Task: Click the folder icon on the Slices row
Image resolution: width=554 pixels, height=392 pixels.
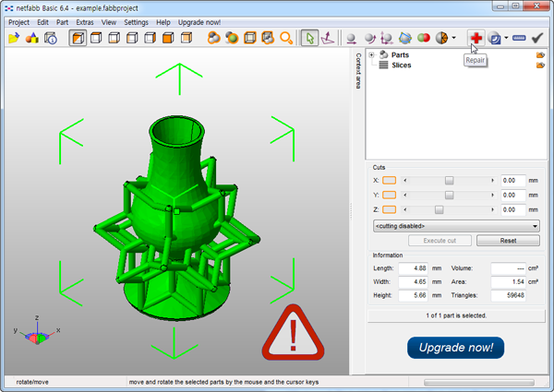Action: coord(540,65)
